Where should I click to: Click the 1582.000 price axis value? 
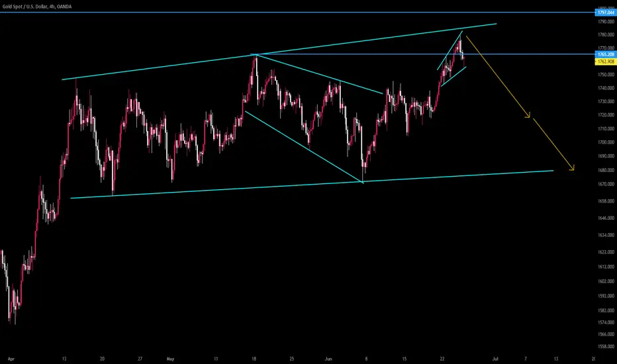tap(606, 310)
